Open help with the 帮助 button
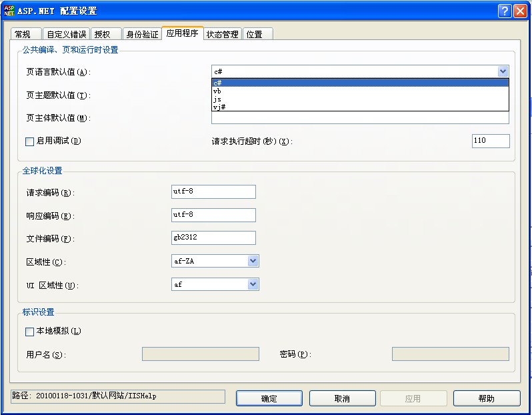Screen dimensions: 532x415 [x=487, y=398]
